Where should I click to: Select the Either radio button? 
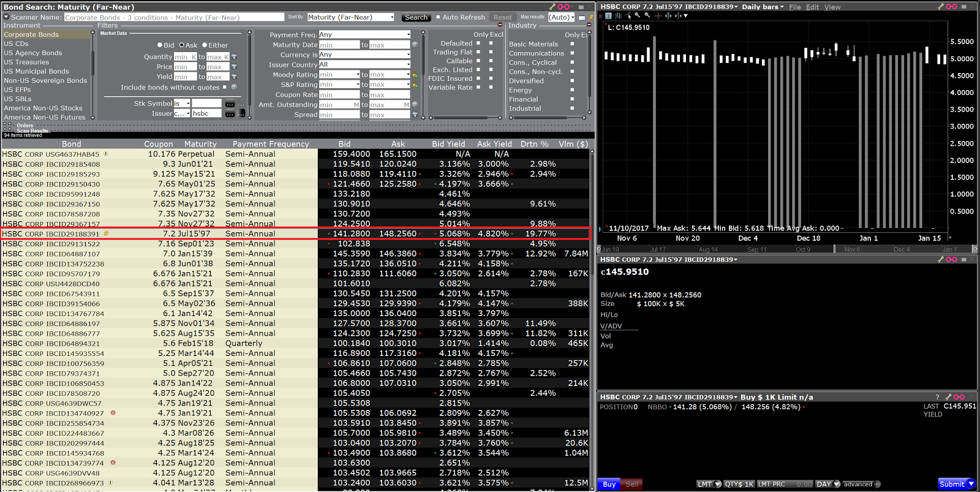point(205,45)
